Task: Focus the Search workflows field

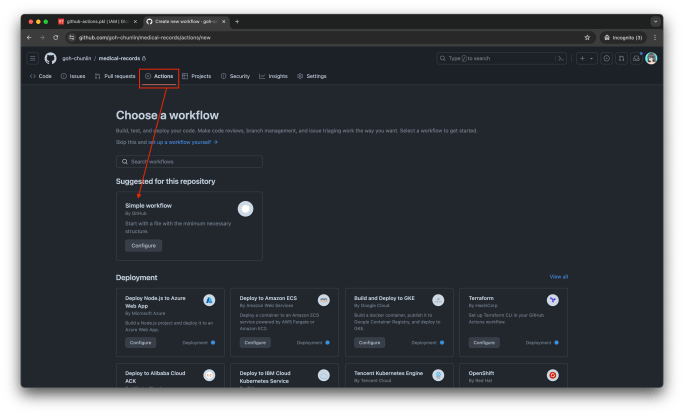Action: pyautogui.click(x=190, y=161)
